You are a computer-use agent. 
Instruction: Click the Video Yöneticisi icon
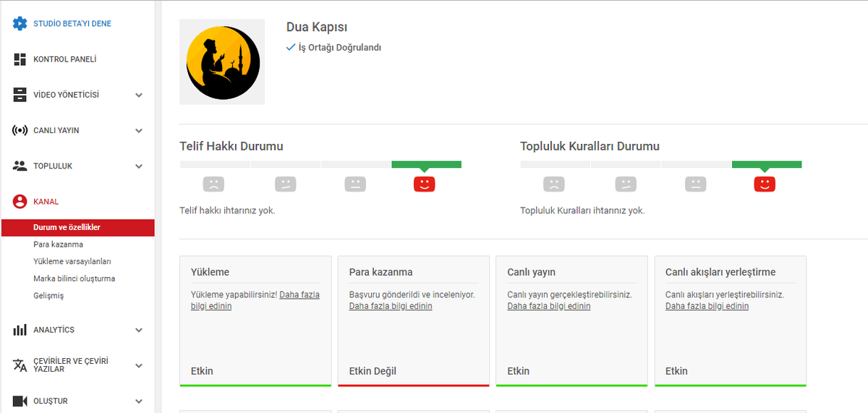[20, 95]
